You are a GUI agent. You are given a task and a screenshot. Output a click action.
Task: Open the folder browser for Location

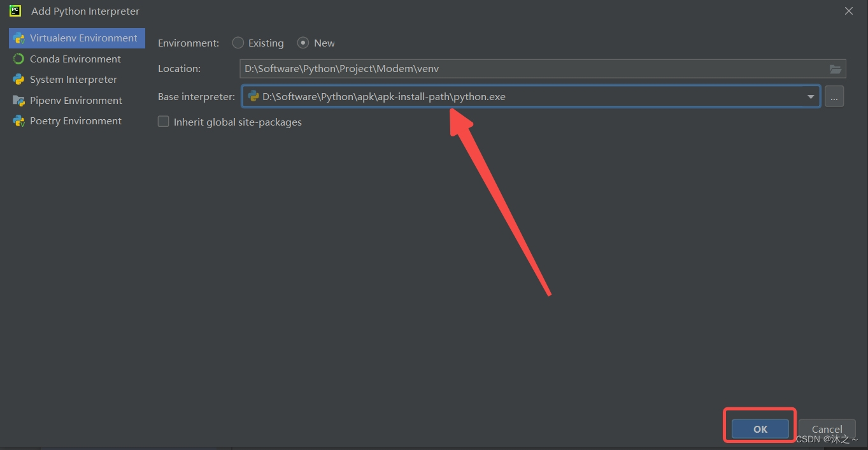pos(836,69)
